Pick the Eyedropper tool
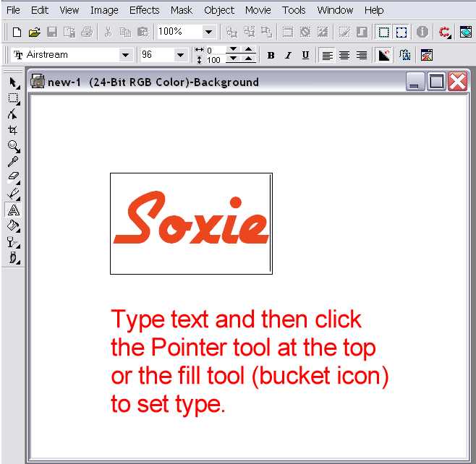 [x=13, y=162]
